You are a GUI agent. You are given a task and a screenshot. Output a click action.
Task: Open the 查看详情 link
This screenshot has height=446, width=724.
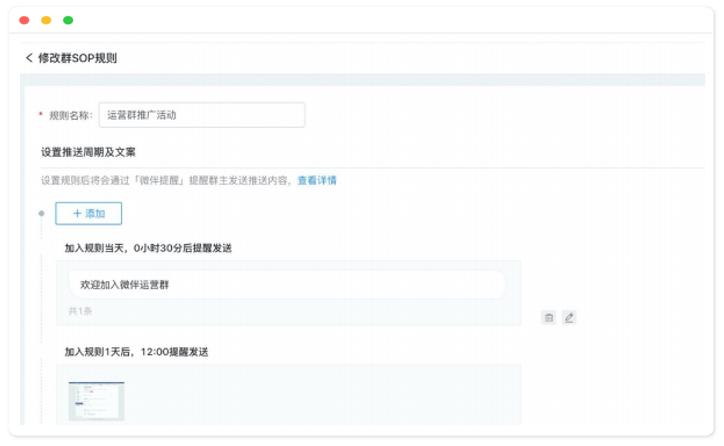point(317,181)
